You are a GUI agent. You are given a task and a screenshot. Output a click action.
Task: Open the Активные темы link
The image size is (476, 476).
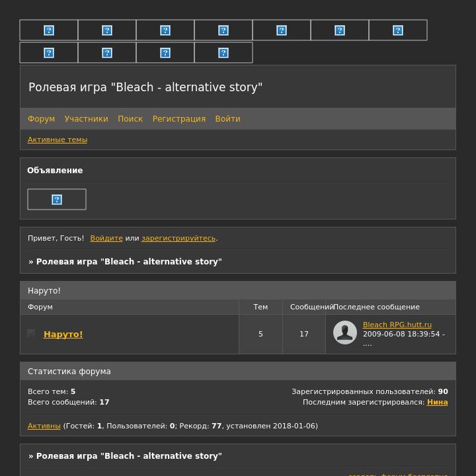point(58,139)
